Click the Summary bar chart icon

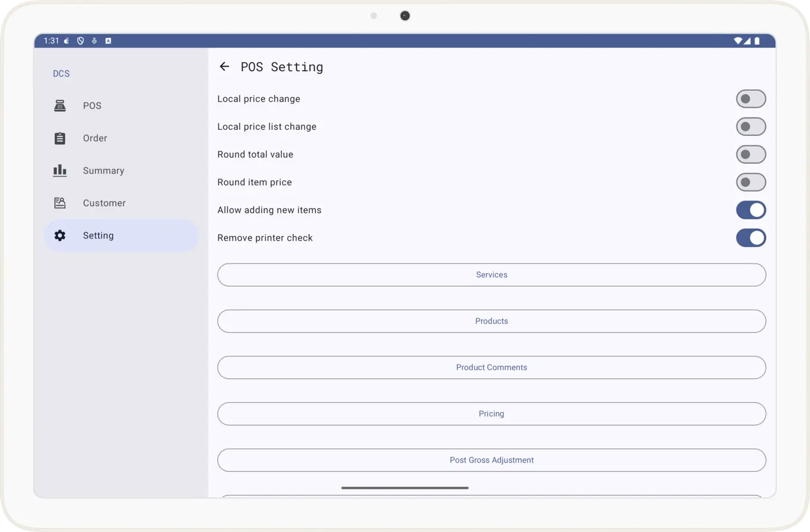click(60, 171)
